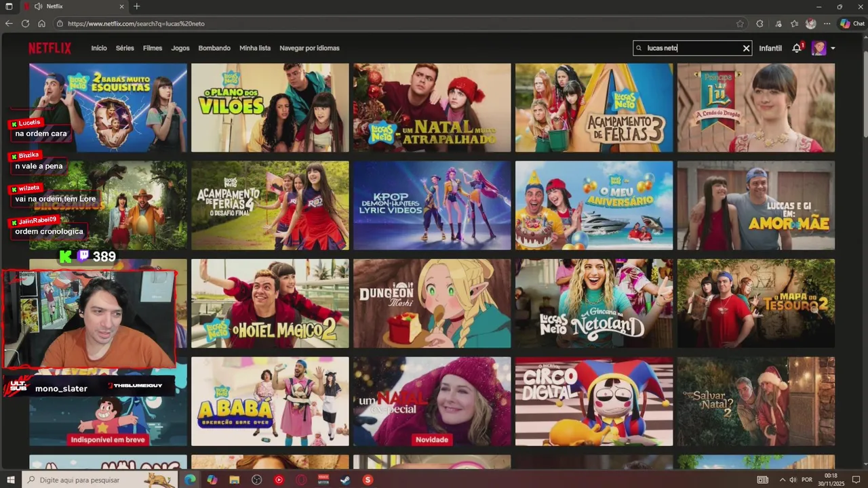This screenshot has height=488, width=868.
Task: View site information lock icon
Action: pyautogui.click(x=60, y=23)
